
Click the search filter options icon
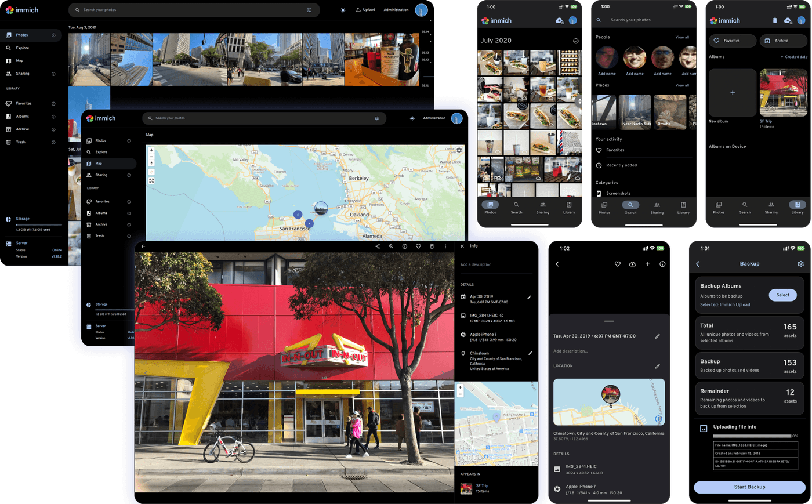(x=309, y=10)
